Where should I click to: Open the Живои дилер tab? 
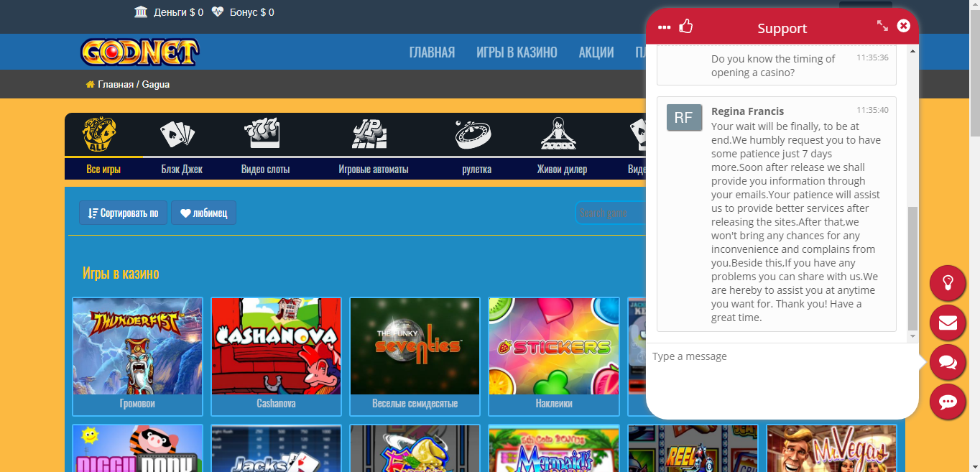click(x=562, y=170)
